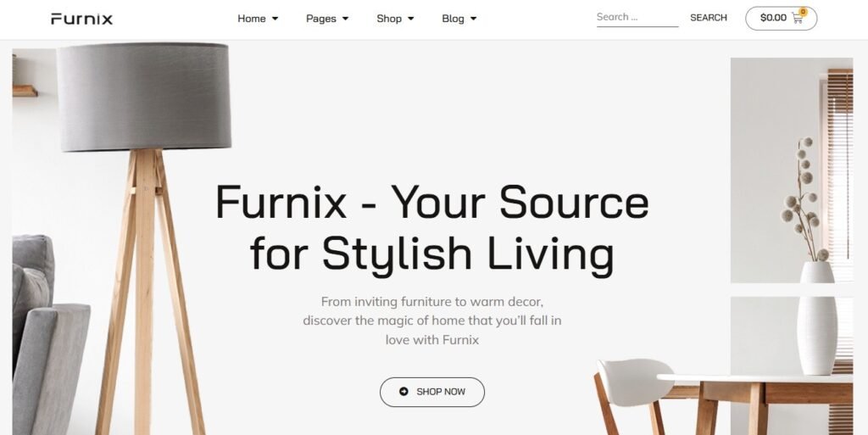868x435 pixels.
Task: Expand the Home menu dropdown arrow
Action: pyautogui.click(x=275, y=19)
